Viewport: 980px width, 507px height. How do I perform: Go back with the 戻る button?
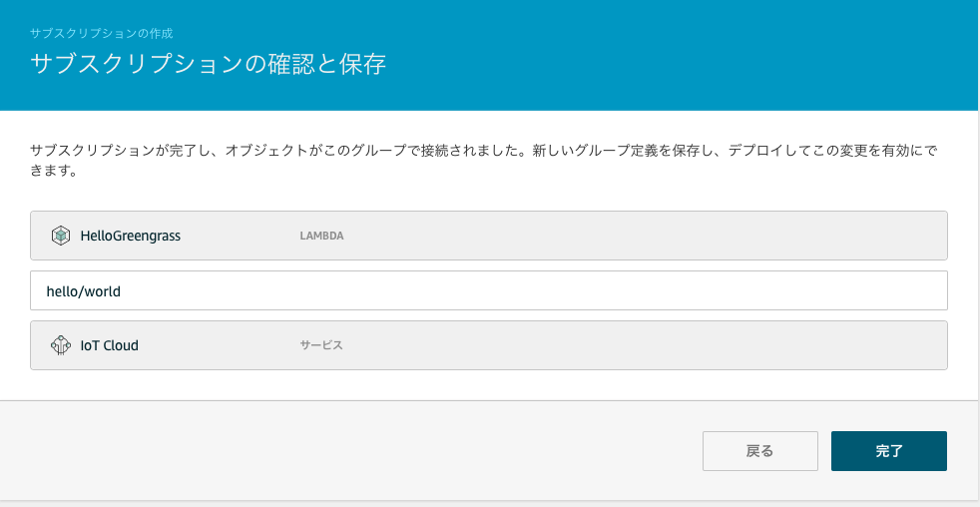pyautogui.click(x=760, y=451)
